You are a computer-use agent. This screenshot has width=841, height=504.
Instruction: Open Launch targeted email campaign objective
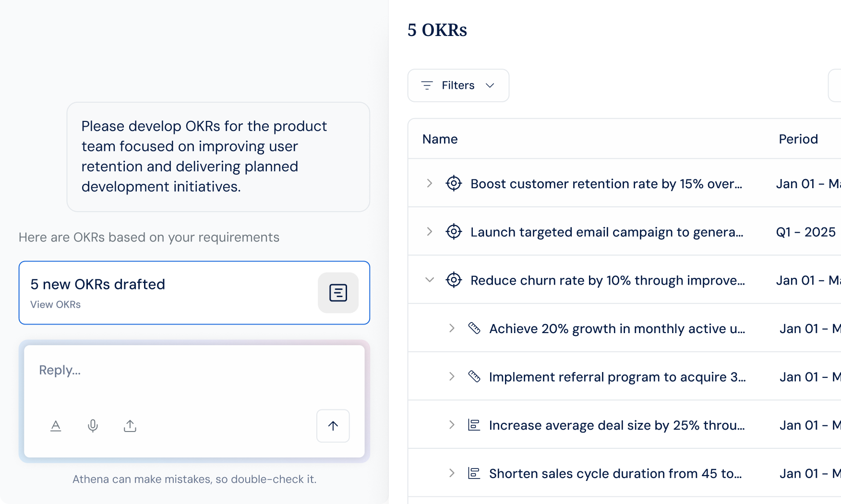[607, 232]
